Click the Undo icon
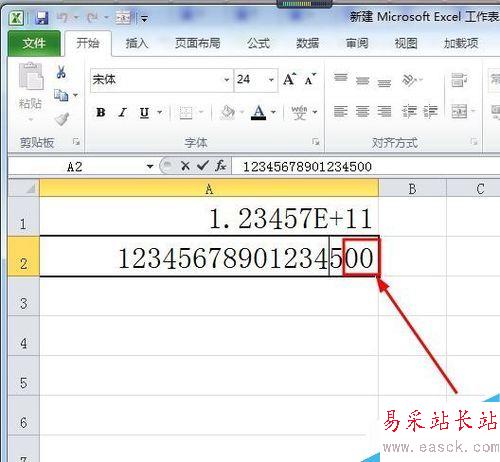500x462 pixels. click(63, 18)
